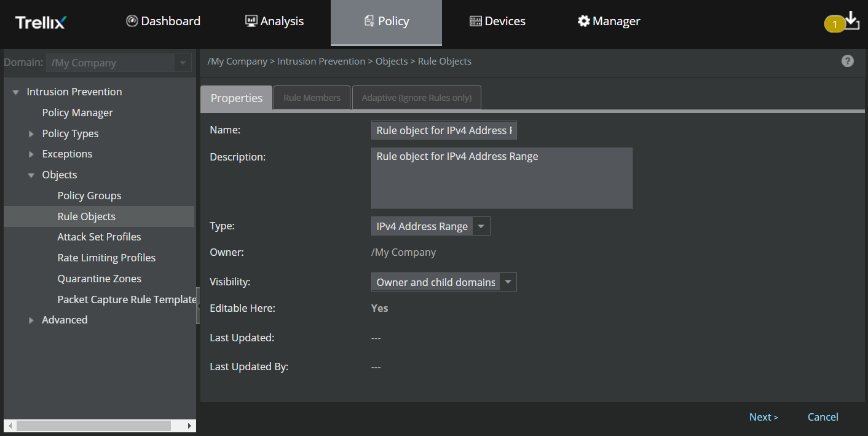Open the Analysis menu

coord(274,22)
